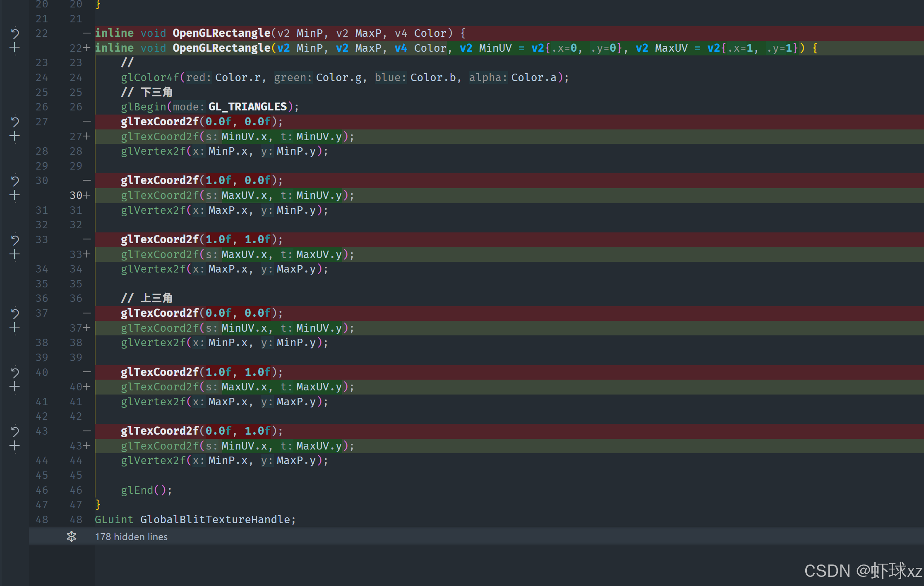Click revert arrow icon for line 22 change
Image resolution: width=924 pixels, height=586 pixels.
(15, 33)
